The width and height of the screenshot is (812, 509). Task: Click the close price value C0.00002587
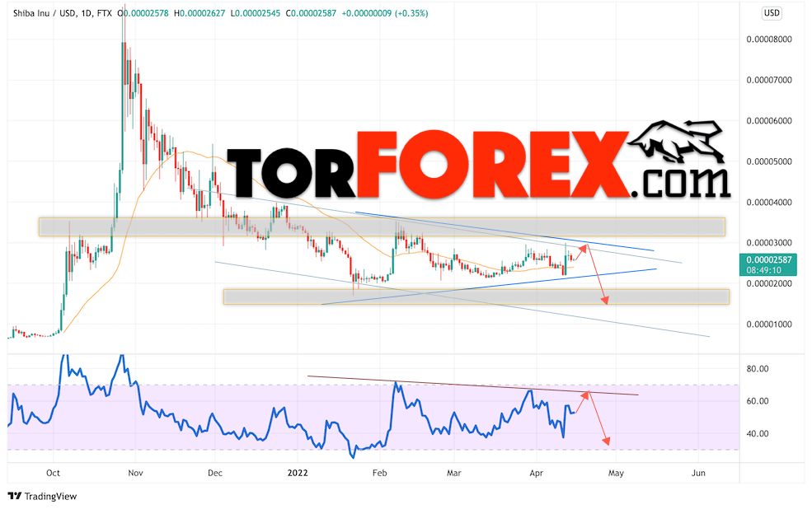pos(311,13)
